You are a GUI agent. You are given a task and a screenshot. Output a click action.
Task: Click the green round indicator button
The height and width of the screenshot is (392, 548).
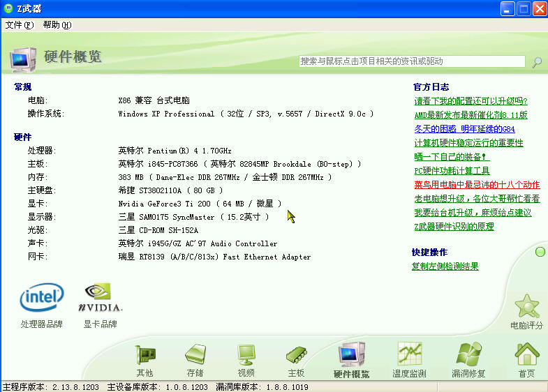coord(540,252)
